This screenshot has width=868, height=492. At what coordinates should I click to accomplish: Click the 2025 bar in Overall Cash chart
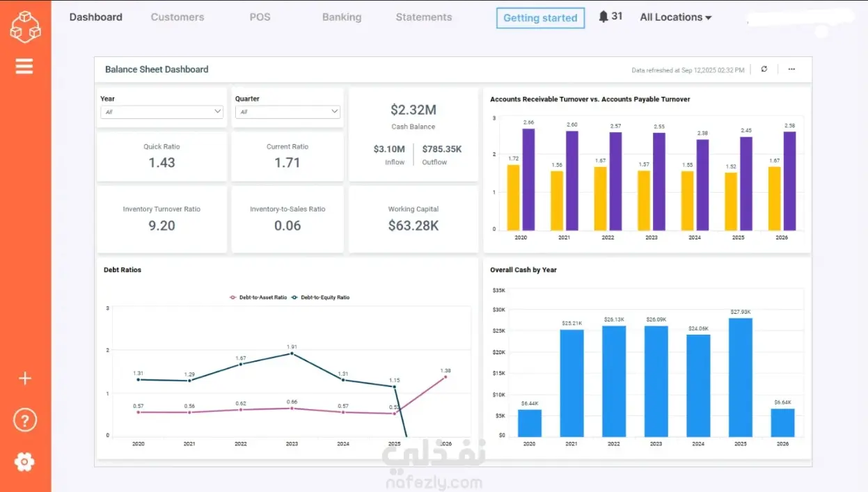tap(741, 378)
